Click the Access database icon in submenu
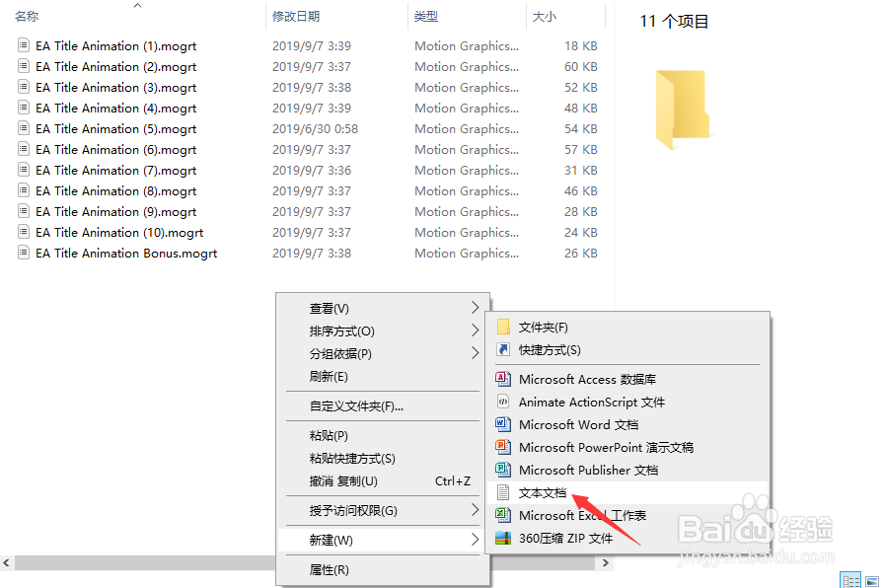 tap(503, 379)
